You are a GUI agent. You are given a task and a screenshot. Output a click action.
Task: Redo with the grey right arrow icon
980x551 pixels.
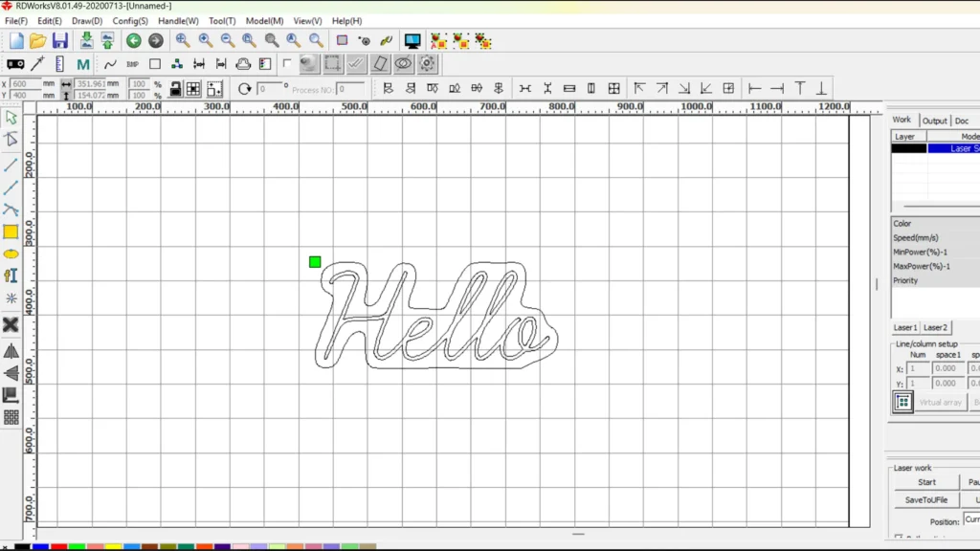[x=156, y=41]
